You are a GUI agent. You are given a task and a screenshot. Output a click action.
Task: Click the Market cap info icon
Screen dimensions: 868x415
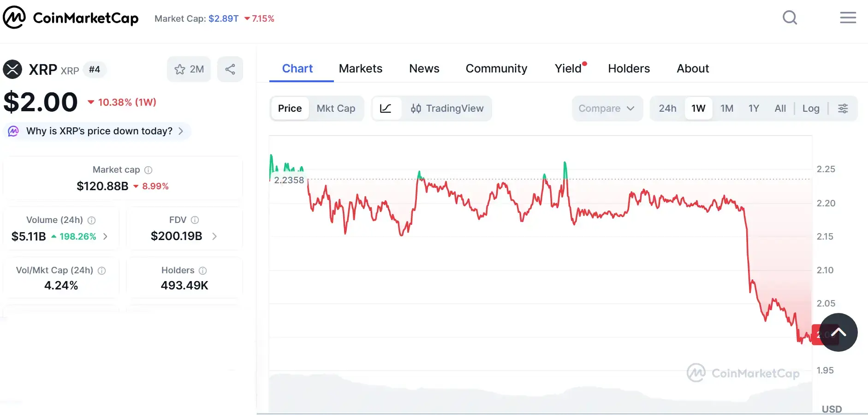point(148,170)
